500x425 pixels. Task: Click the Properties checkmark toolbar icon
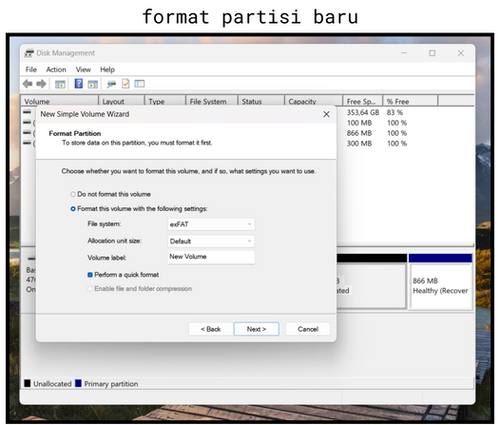tap(126, 84)
